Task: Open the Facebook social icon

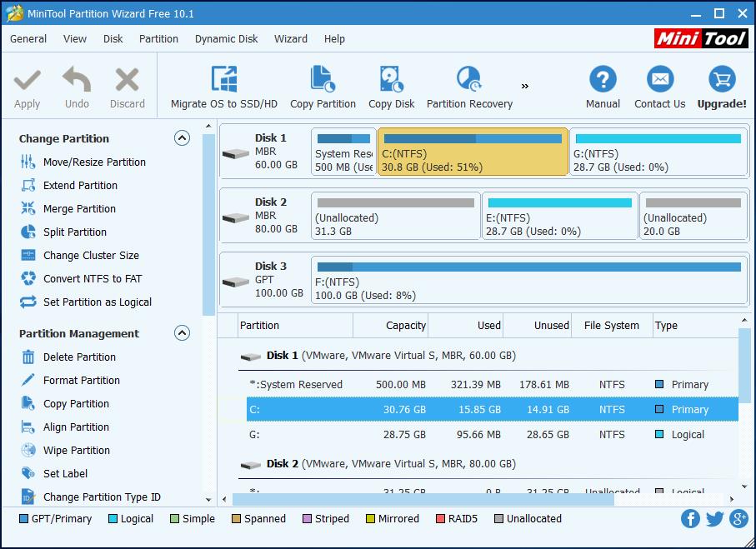Action: pos(690,519)
